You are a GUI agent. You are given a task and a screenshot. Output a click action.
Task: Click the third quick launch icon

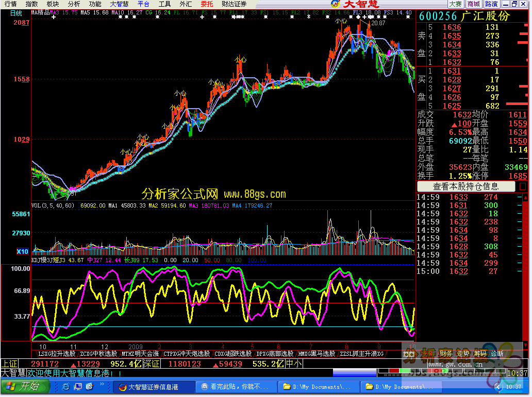(89, 387)
